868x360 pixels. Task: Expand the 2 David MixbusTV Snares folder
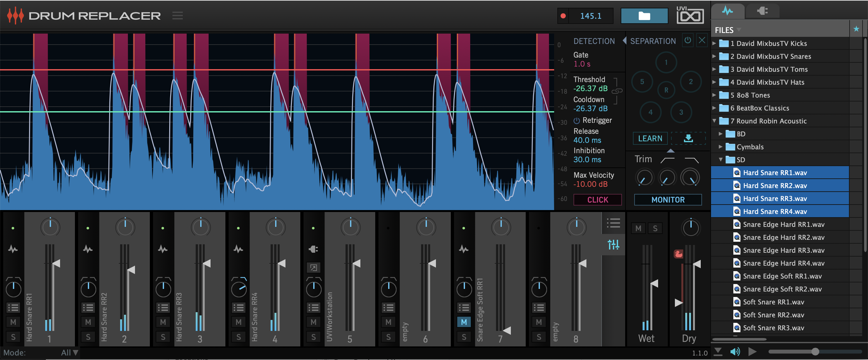coord(714,56)
